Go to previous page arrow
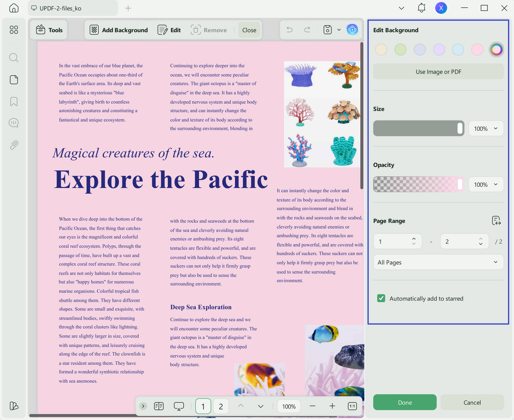Screen dimensions: 514x420 click(x=241, y=406)
